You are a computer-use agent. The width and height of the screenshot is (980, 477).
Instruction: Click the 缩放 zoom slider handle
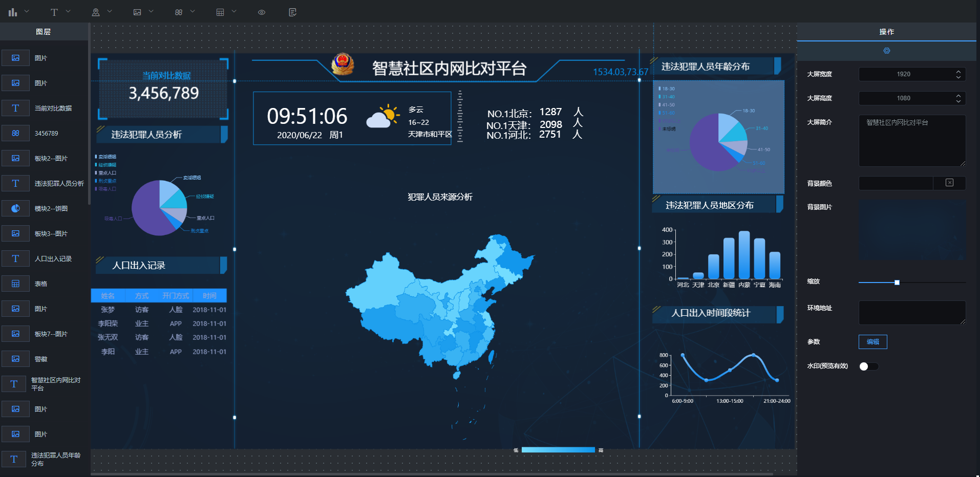[x=897, y=282]
